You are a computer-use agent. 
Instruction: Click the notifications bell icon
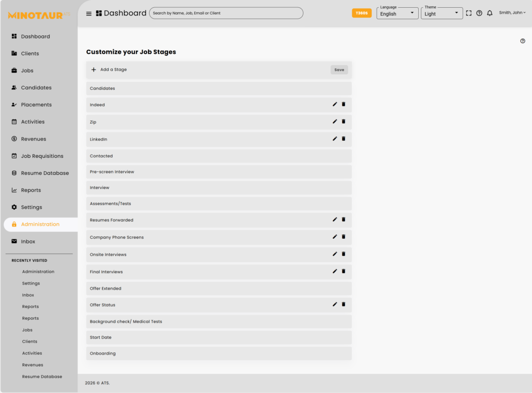click(x=489, y=13)
